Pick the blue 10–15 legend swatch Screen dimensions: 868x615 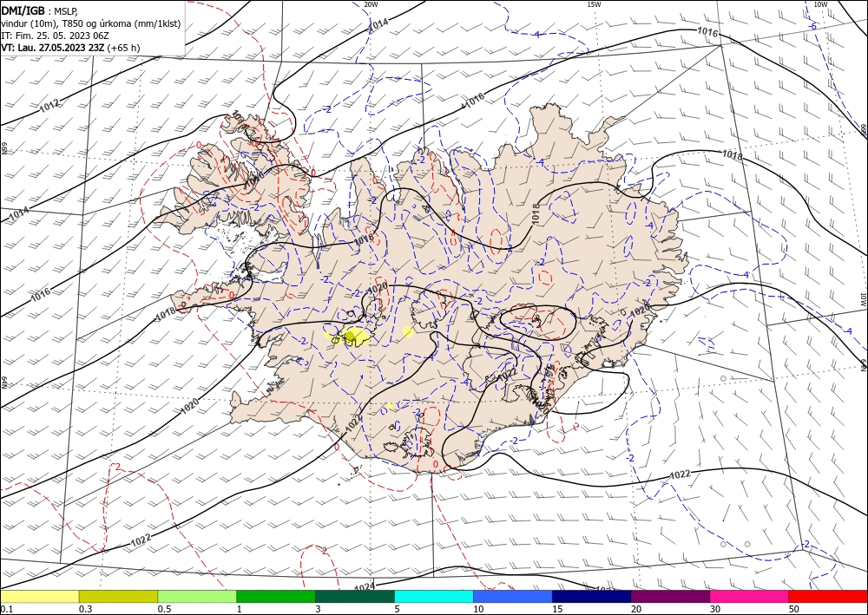[x=513, y=596]
